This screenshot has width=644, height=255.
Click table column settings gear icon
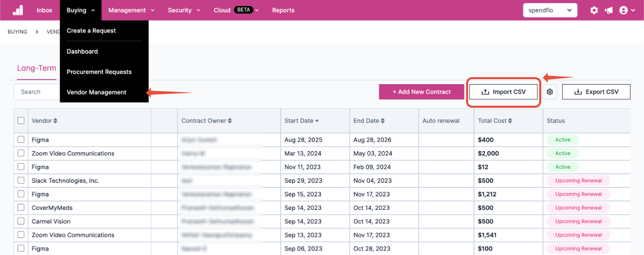(x=550, y=92)
